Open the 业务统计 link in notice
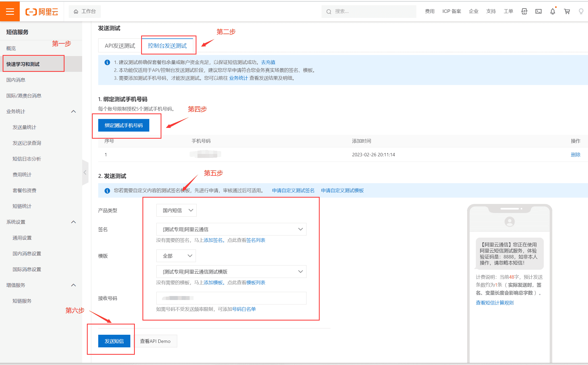This screenshot has height=365, width=588. pyautogui.click(x=238, y=78)
